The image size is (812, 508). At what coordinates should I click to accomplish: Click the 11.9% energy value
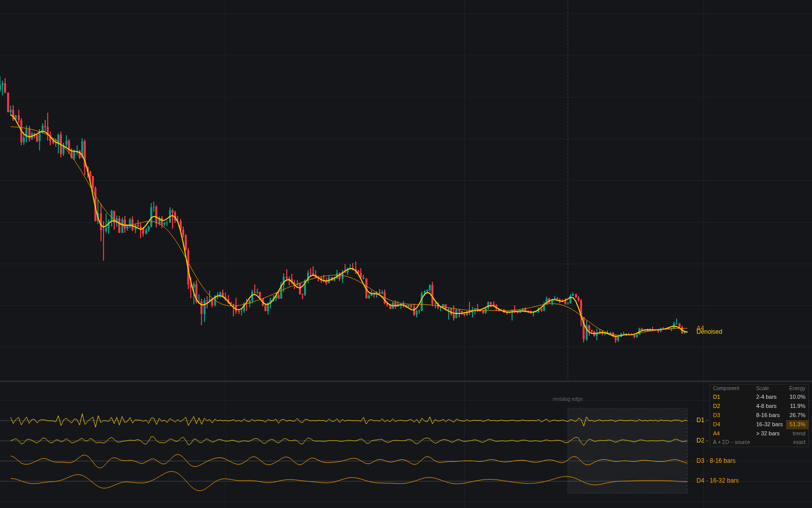(797, 406)
